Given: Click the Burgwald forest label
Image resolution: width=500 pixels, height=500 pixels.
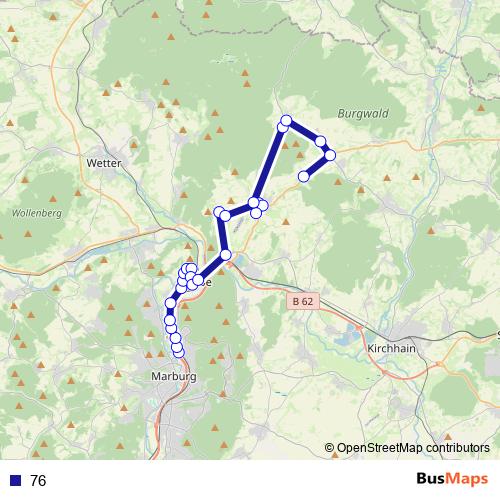Looking at the screenshot, I should [363, 114].
